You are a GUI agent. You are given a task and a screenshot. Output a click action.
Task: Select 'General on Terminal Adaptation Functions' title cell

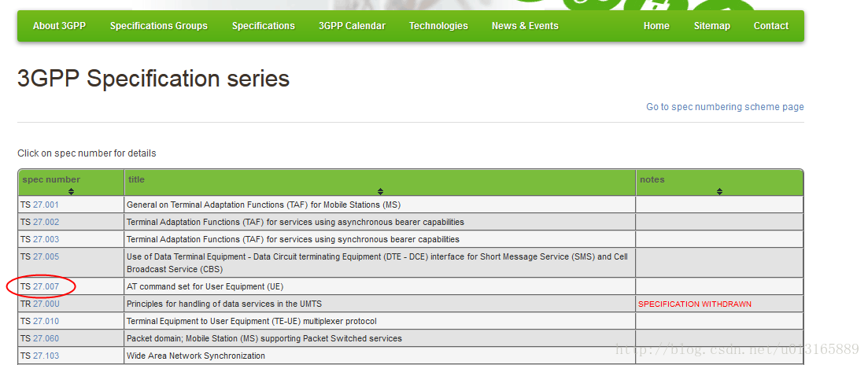point(380,205)
